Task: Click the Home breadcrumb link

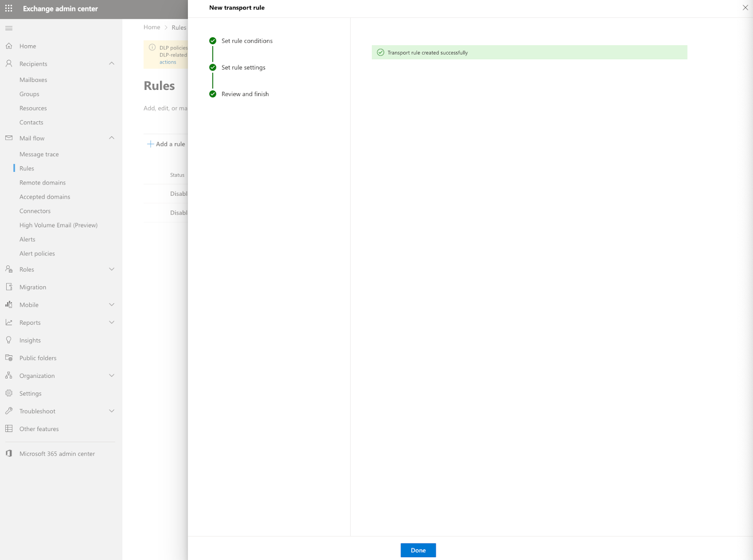Action: tap(152, 27)
